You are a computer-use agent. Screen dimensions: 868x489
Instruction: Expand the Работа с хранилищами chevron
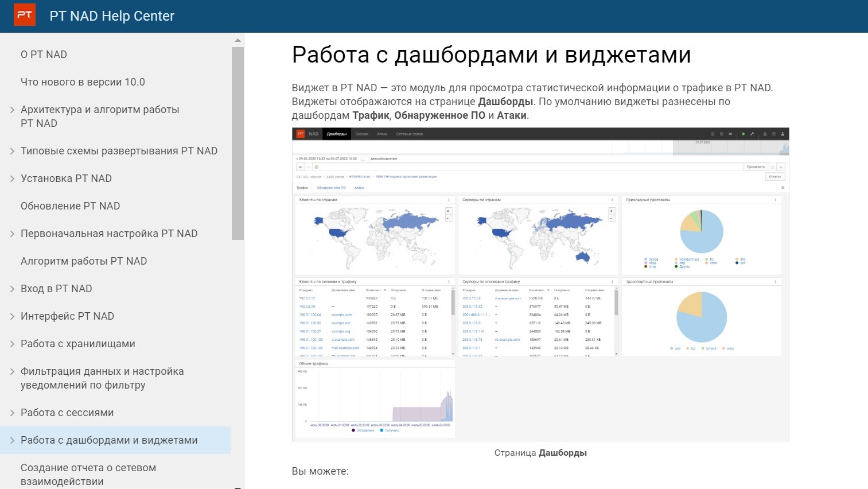[12, 344]
